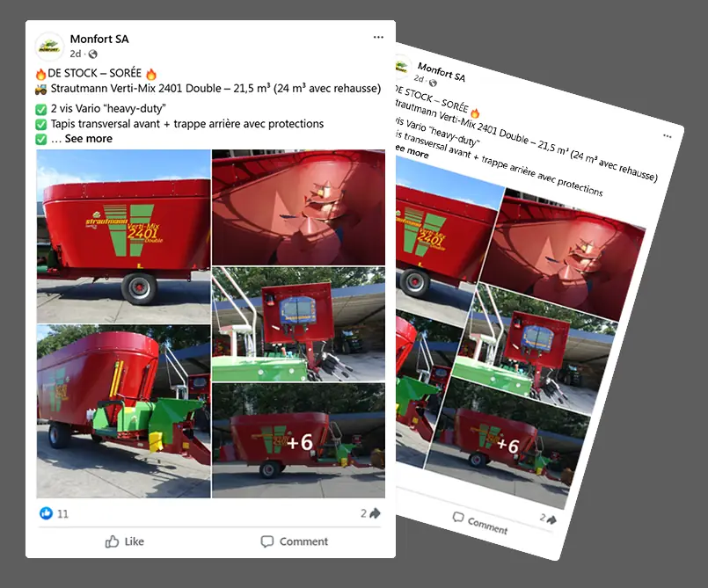Expand See more on tilted post
Screen dimensions: 708x588
tap(412, 151)
